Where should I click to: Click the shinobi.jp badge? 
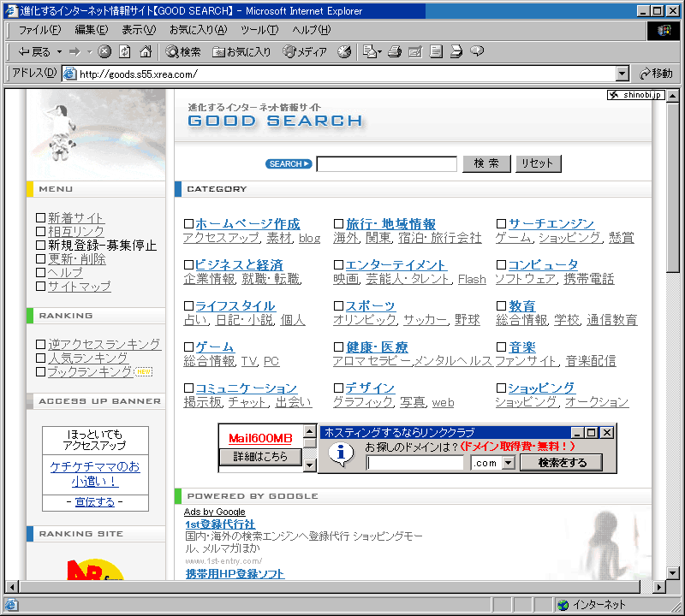coord(636,95)
